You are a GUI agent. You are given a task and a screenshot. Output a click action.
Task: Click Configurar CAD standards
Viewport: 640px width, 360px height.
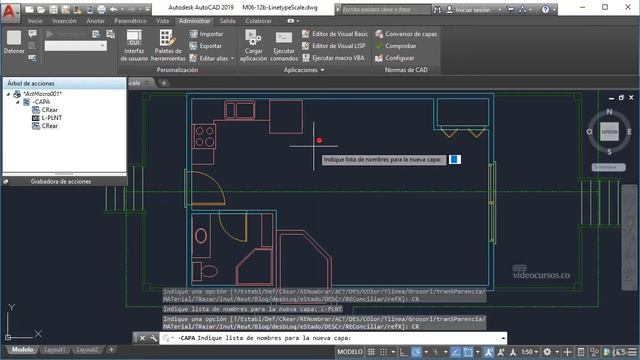coord(394,58)
